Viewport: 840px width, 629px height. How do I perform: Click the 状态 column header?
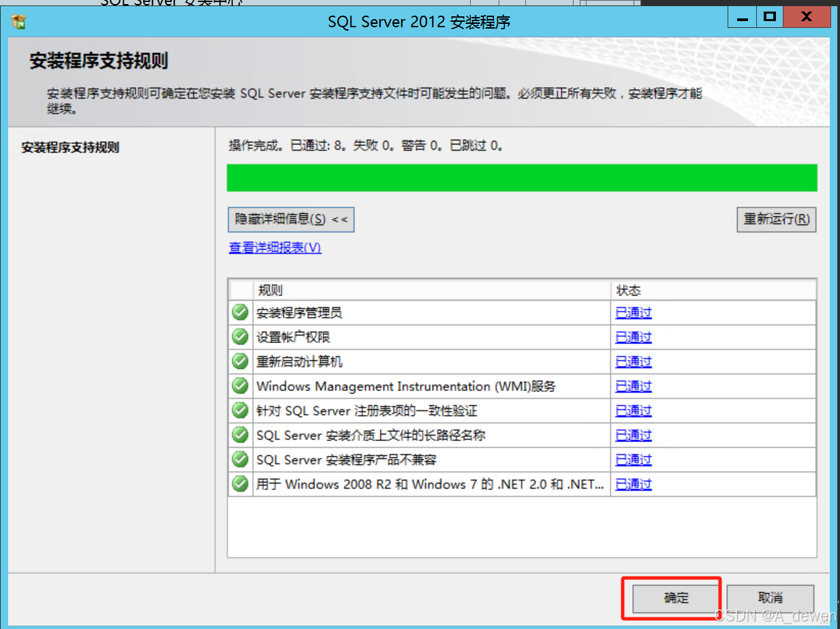pyautogui.click(x=713, y=290)
